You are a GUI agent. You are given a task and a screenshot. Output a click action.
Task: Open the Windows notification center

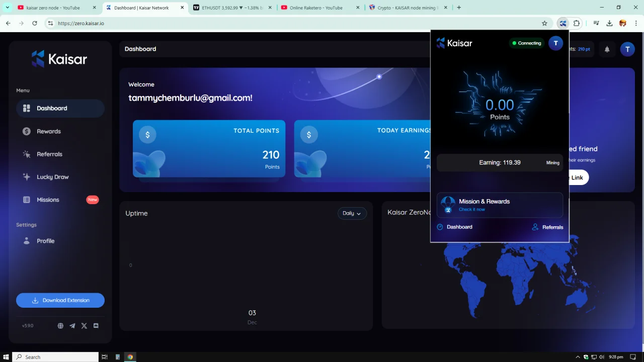633,357
